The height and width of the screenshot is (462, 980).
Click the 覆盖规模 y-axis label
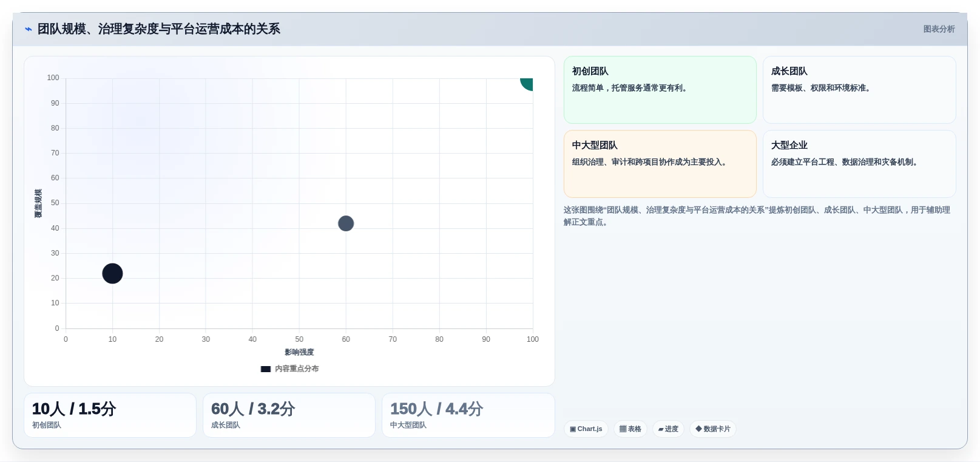pyautogui.click(x=38, y=203)
